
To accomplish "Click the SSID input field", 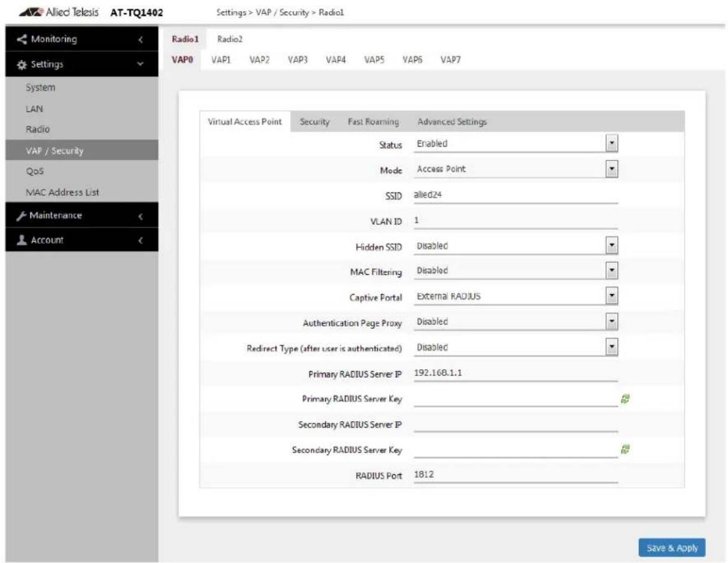I will click(x=515, y=195).
